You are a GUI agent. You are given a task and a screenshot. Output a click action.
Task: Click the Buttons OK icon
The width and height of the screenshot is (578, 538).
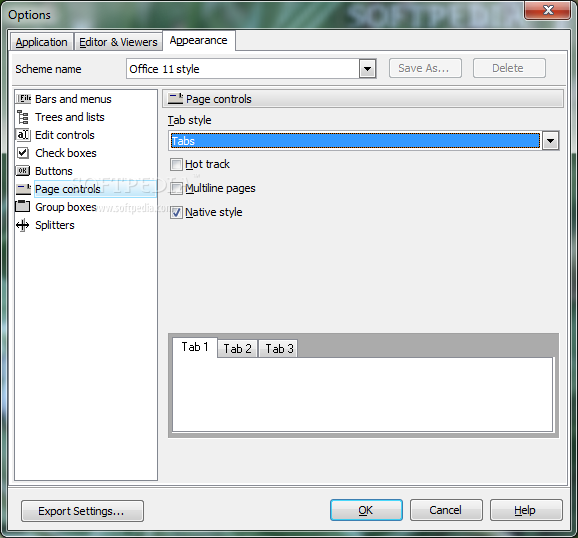point(23,171)
